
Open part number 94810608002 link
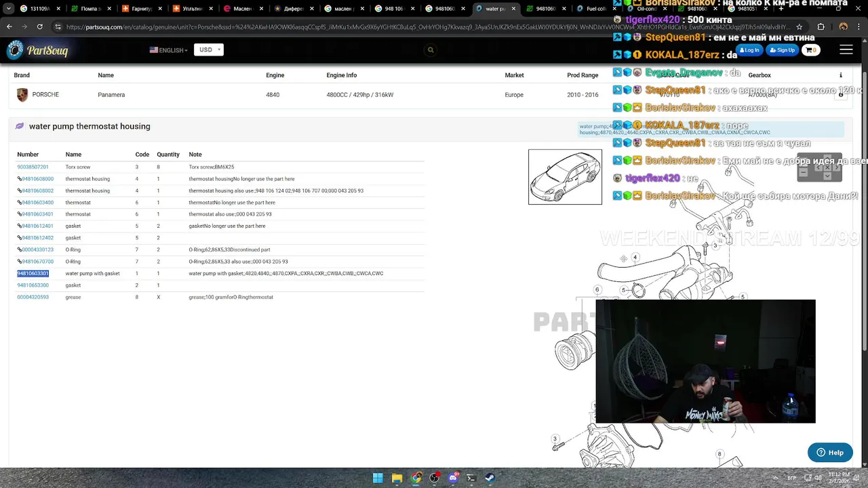click(x=37, y=190)
